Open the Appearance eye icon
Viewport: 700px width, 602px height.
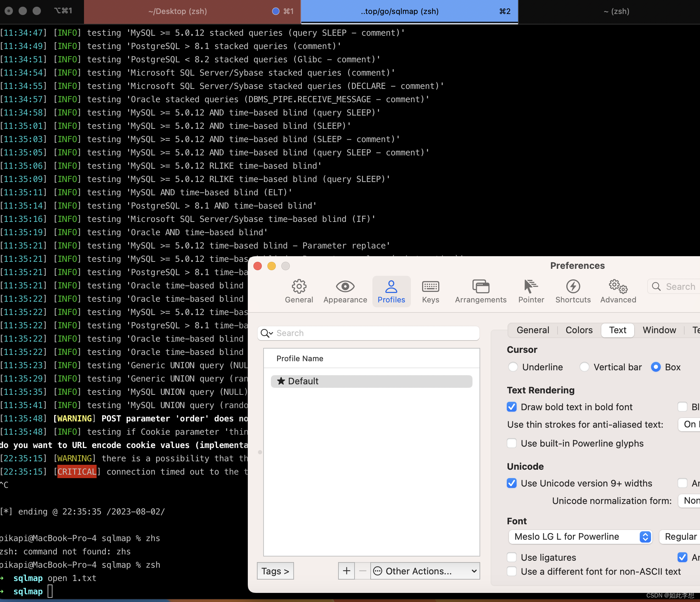[345, 287]
